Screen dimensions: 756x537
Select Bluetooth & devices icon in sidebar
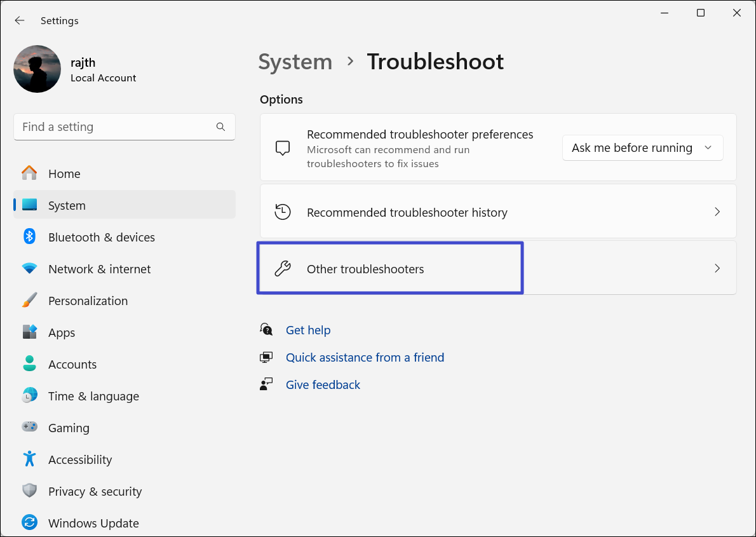coord(29,237)
